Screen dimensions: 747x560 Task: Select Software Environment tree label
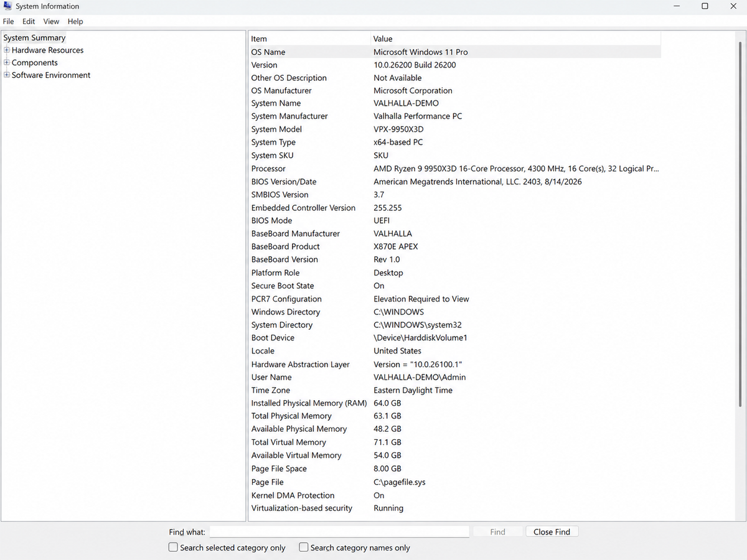51,75
